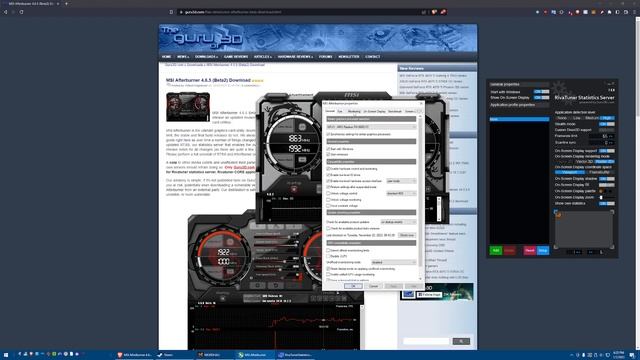Set application detection level to Medium
Viewport: 640px width, 360px height.
pyautogui.click(x=591, y=118)
